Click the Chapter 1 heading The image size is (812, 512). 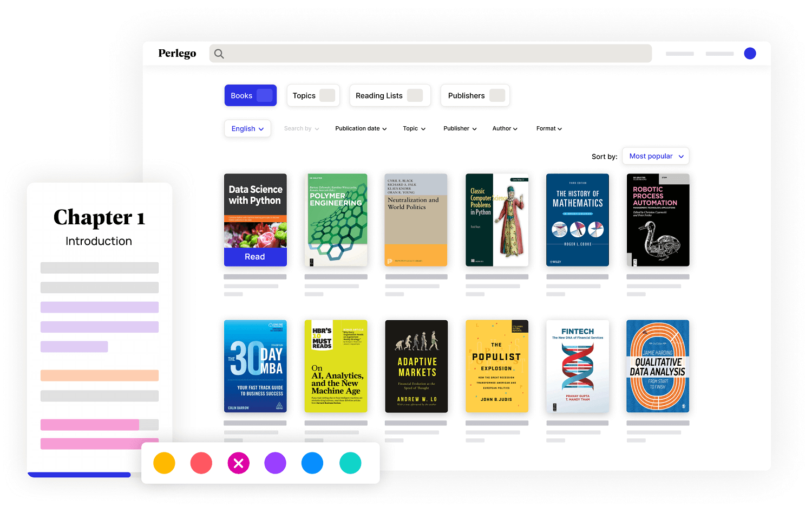coord(99,218)
